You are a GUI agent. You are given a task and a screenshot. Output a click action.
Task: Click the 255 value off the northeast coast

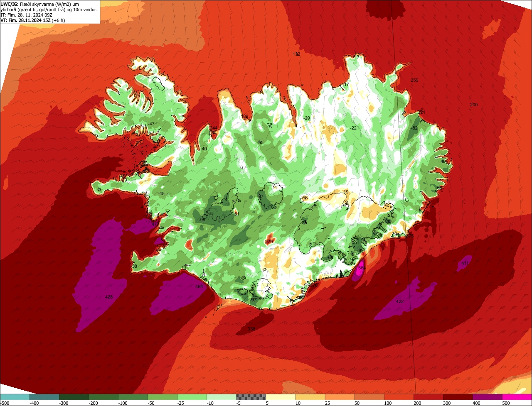(414, 80)
